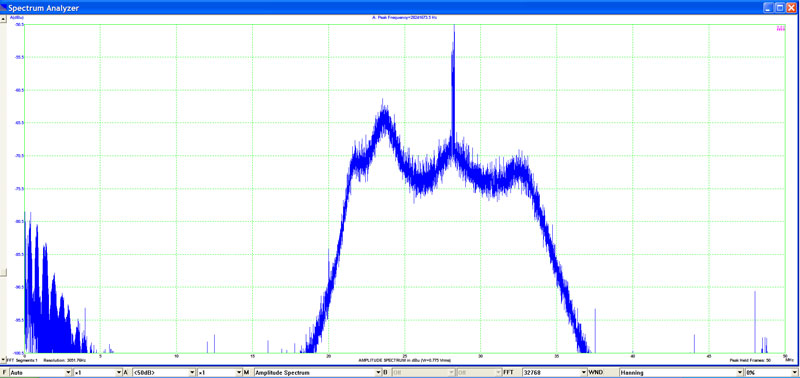This screenshot has height=378, width=800.
Task: Click the A amplitude button in bottom toolbar
Action: [x=126, y=373]
